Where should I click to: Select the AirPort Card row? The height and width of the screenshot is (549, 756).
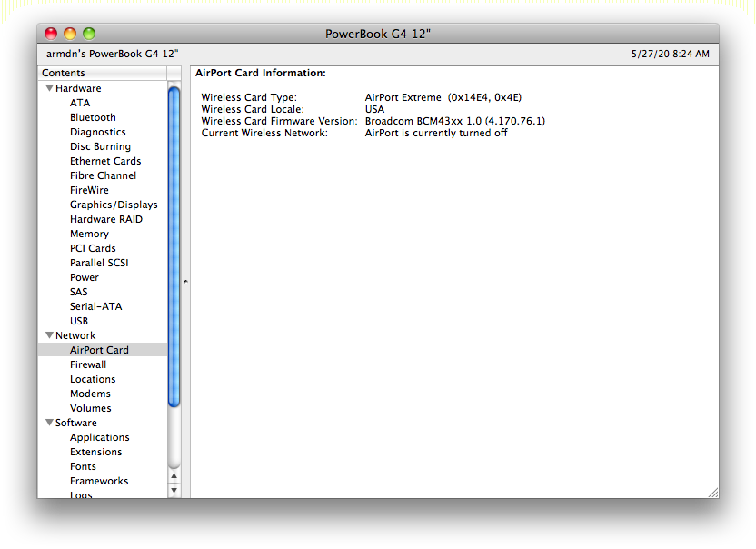tap(102, 350)
